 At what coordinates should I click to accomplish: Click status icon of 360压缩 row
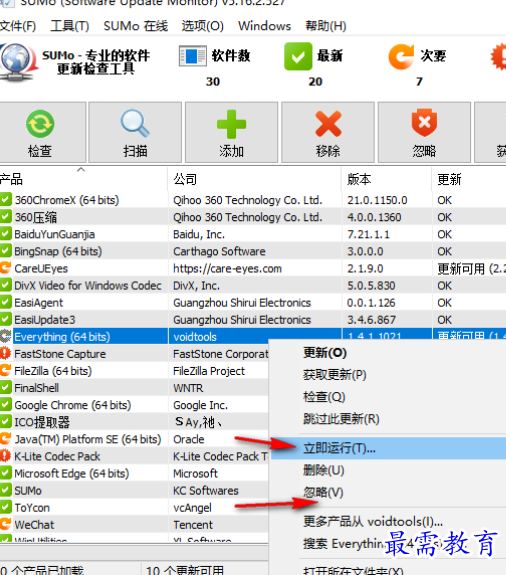point(6,217)
